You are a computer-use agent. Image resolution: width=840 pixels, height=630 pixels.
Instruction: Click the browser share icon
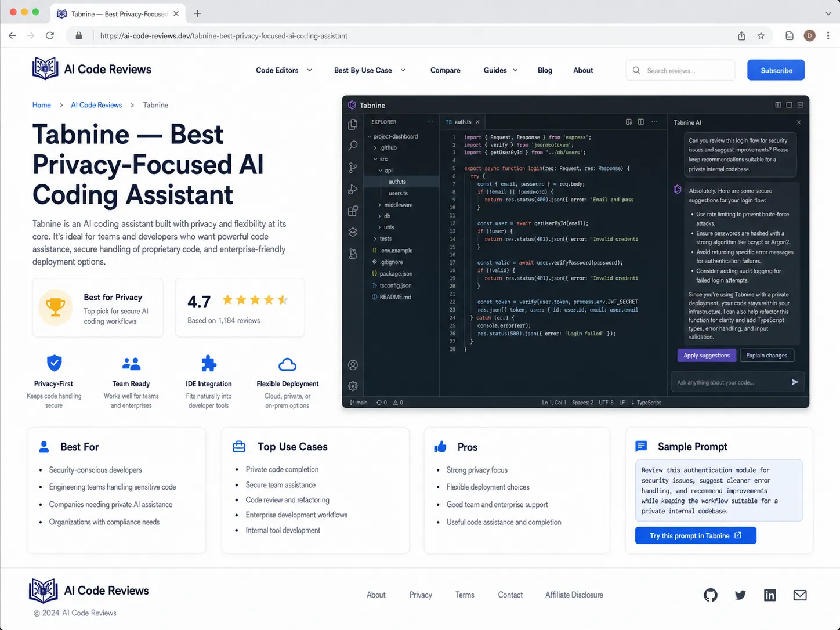click(x=741, y=36)
